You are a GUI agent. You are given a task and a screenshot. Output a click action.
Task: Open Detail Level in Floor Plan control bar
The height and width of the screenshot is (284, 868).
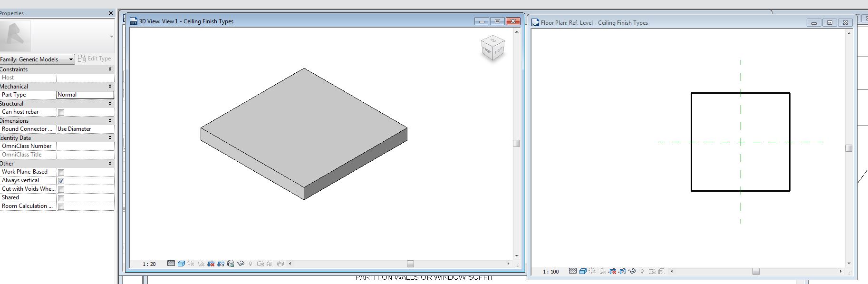click(x=573, y=271)
